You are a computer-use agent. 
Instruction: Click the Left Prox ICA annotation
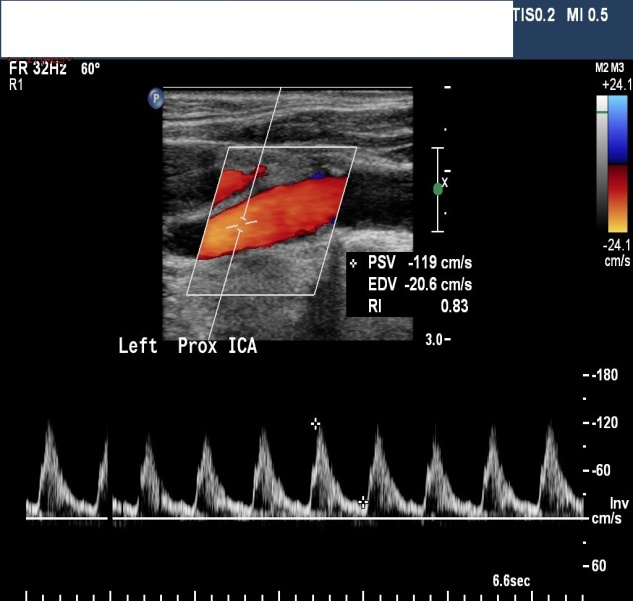click(x=187, y=347)
